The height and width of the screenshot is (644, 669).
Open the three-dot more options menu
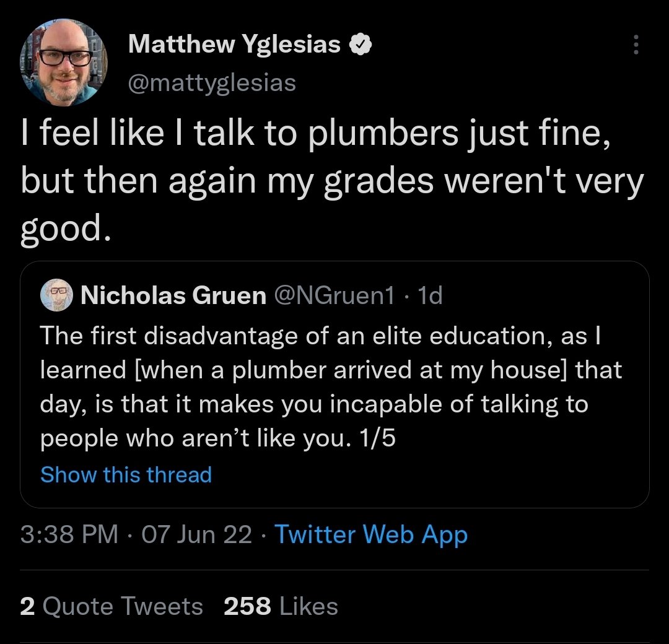click(636, 45)
